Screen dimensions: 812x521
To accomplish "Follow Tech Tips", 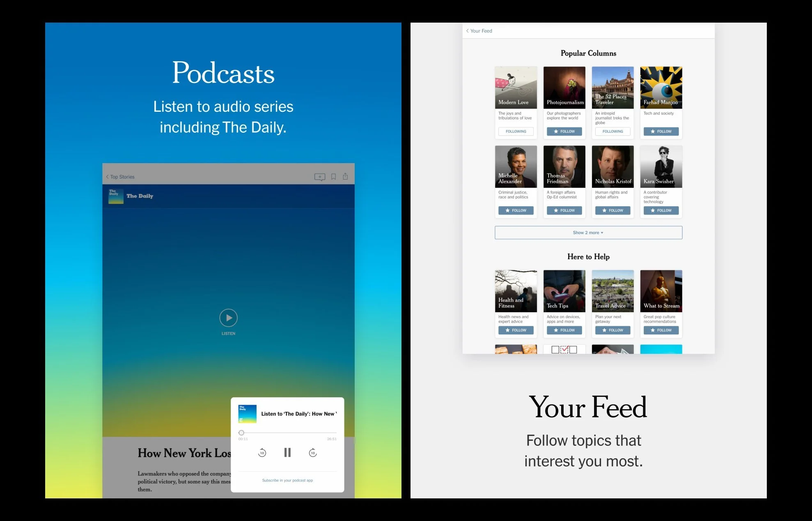I will 564,330.
